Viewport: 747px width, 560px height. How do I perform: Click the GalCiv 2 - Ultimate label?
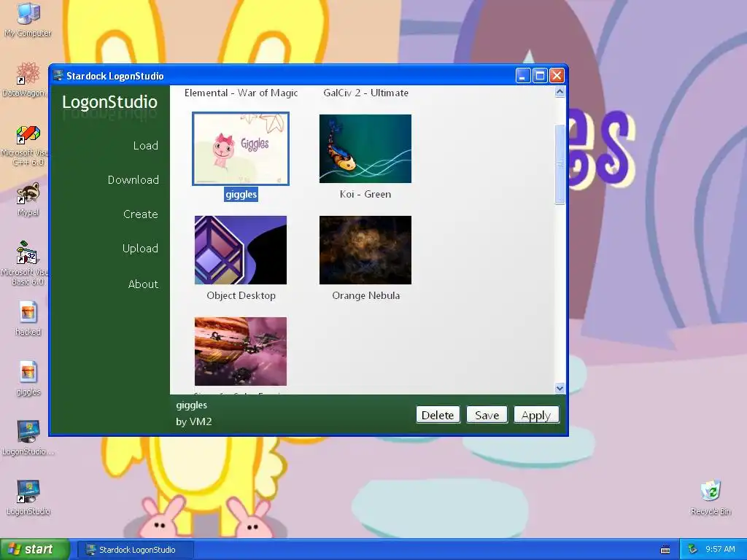(365, 93)
